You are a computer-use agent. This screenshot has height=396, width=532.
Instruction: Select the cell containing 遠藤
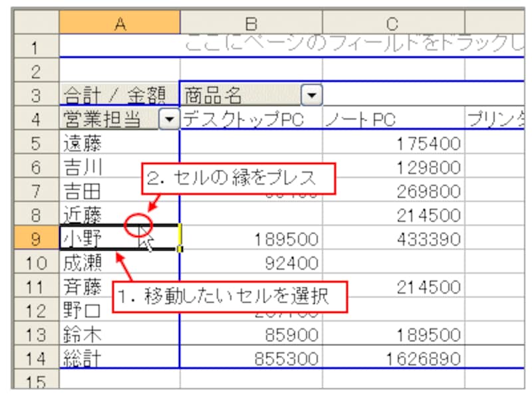click(x=118, y=143)
